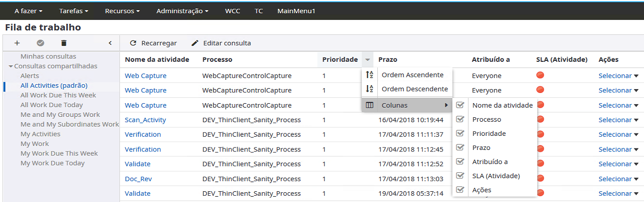
Task: Open the Tarefas menu
Action: (74, 11)
